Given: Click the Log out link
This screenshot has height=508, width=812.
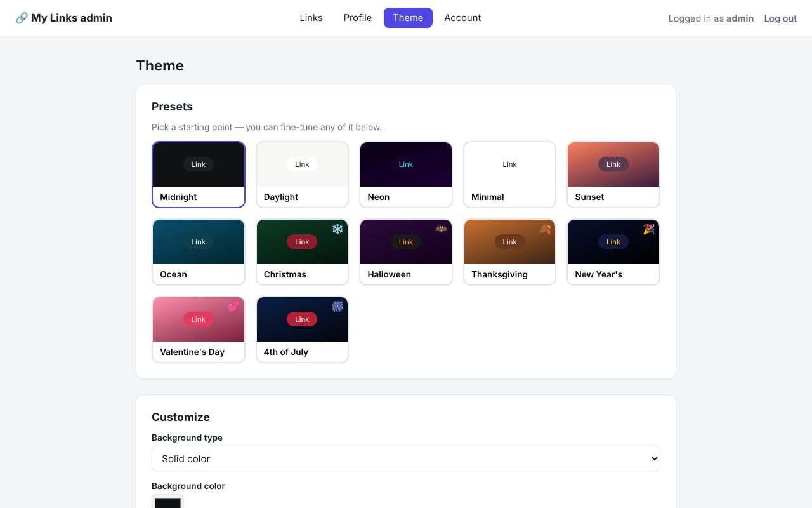Looking at the screenshot, I should click(780, 18).
